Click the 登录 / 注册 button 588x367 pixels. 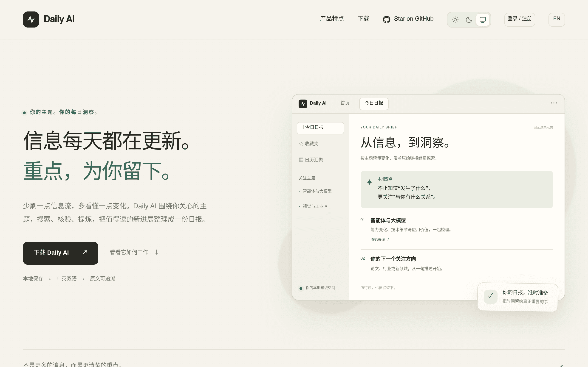pos(520,19)
